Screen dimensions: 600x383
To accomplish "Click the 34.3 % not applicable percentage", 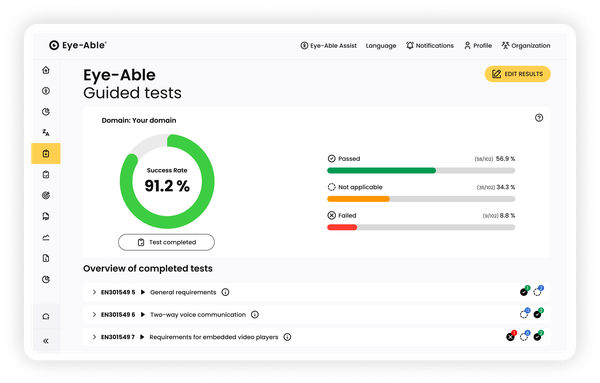I will click(x=505, y=187).
